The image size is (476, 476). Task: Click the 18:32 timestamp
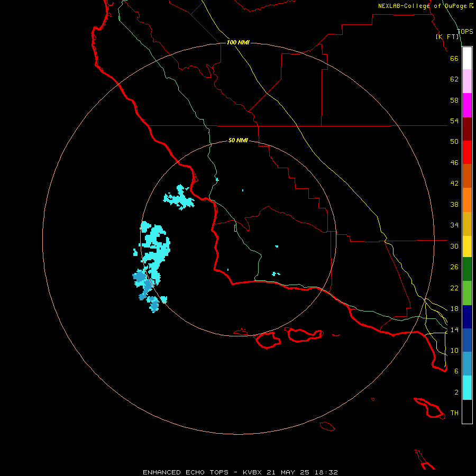[x=326, y=472]
